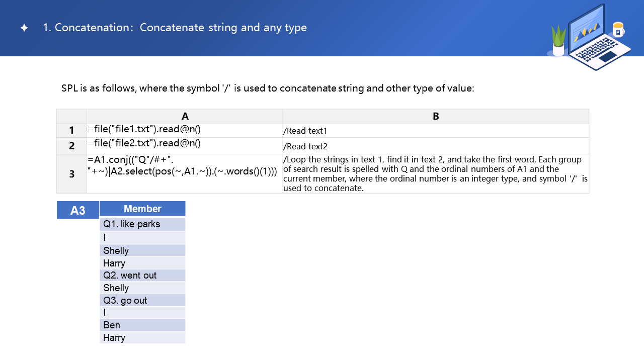This screenshot has height=362, width=644.
Task: Click the A1.conj formula cell
Action: point(185,173)
